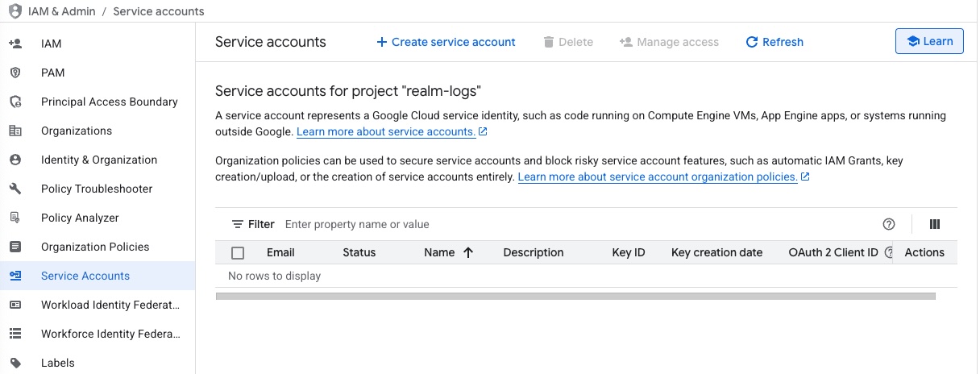This screenshot has height=374, width=980.
Task: Open Policy Analyzer in sidebar
Action: [x=98, y=218]
